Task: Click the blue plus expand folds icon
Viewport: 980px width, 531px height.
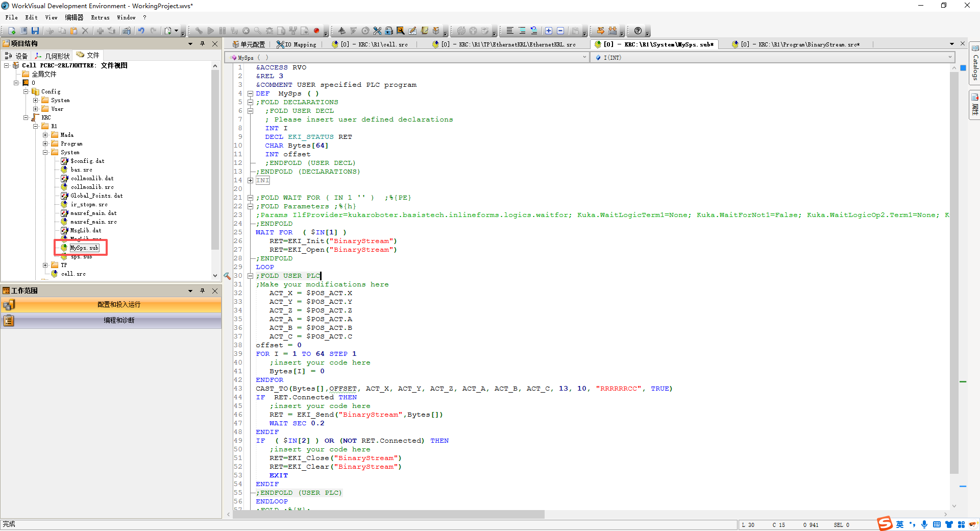Action: [549, 31]
